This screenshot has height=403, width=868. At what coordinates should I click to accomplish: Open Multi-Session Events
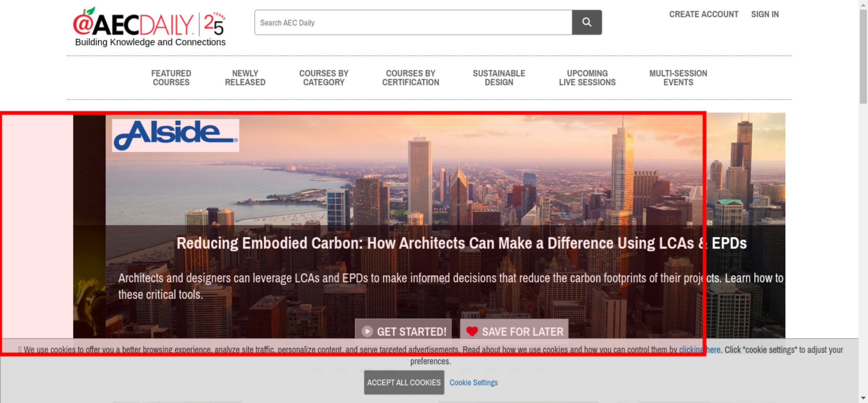[x=678, y=78]
